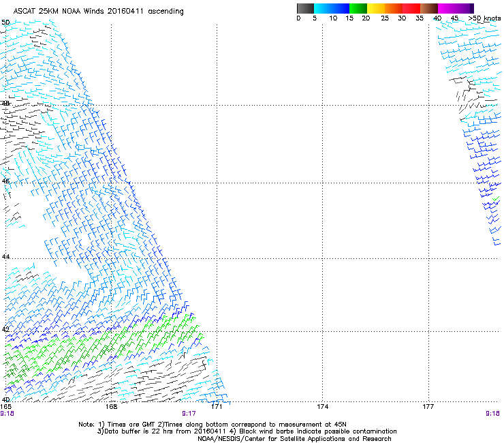Click the cyan-blue 5-15 knots legend segment
504x443 pixels.
tap(332, 8)
